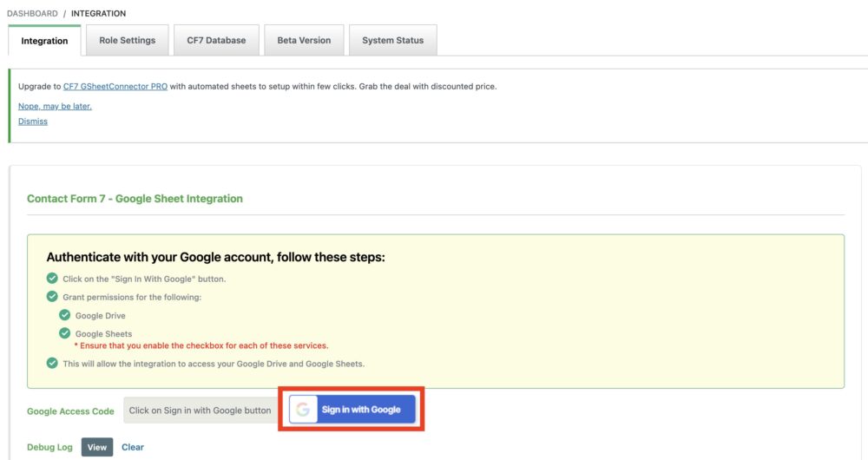This screenshot has width=868, height=460.
Task: Click checkmark beside 'This will allow' step
Action: coord(52,363)
